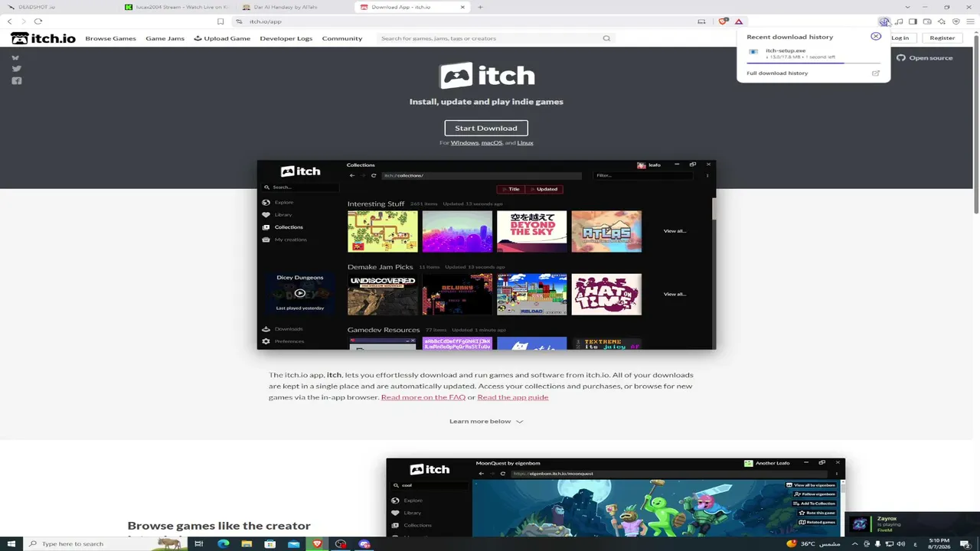This screenshot has width=980, height=551.
Task: Switch to the Stream - Watch Live tab
Action: point(176,7)
